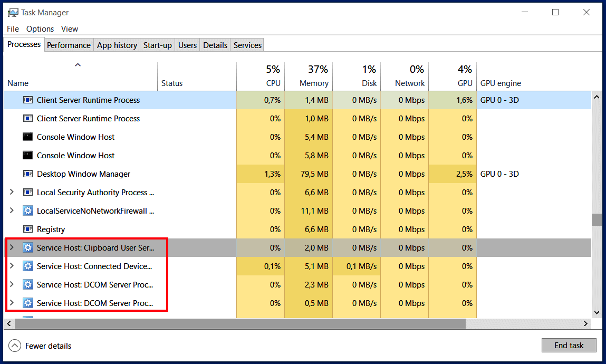The width and height of the screenshot is (606, 364).
Task: Expand the Local Security Authority Process entry
Action: (12, 193)
